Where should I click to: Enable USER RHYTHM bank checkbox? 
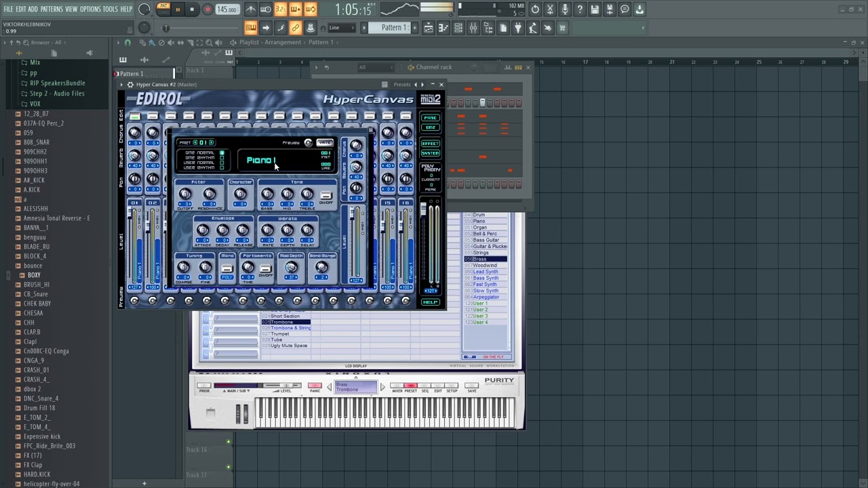tap(222, 167)
